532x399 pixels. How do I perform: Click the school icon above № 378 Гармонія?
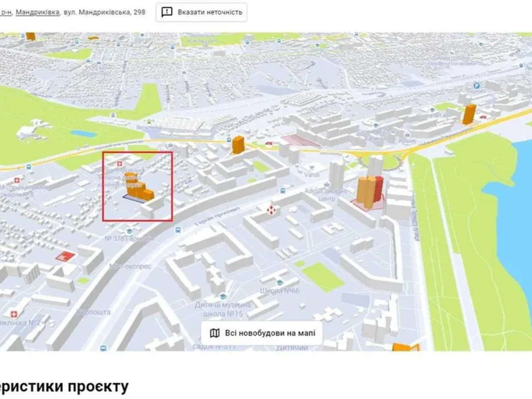[129, 231]
